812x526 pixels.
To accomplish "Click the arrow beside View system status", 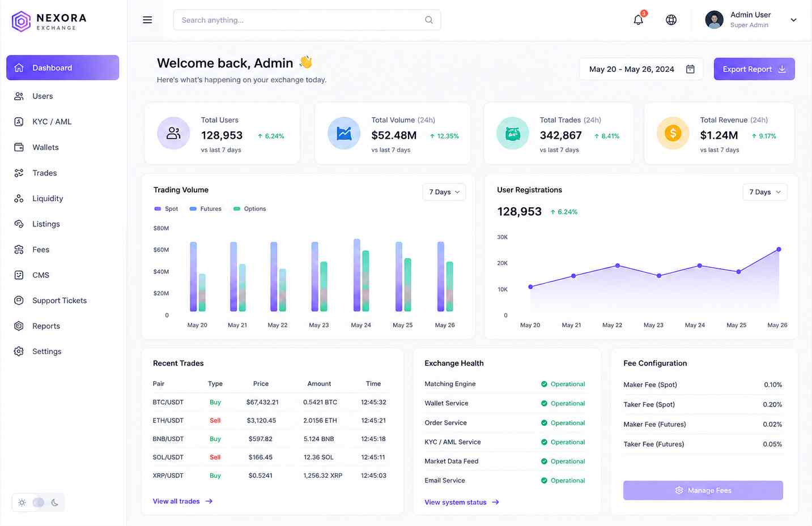I will (496, 502).
